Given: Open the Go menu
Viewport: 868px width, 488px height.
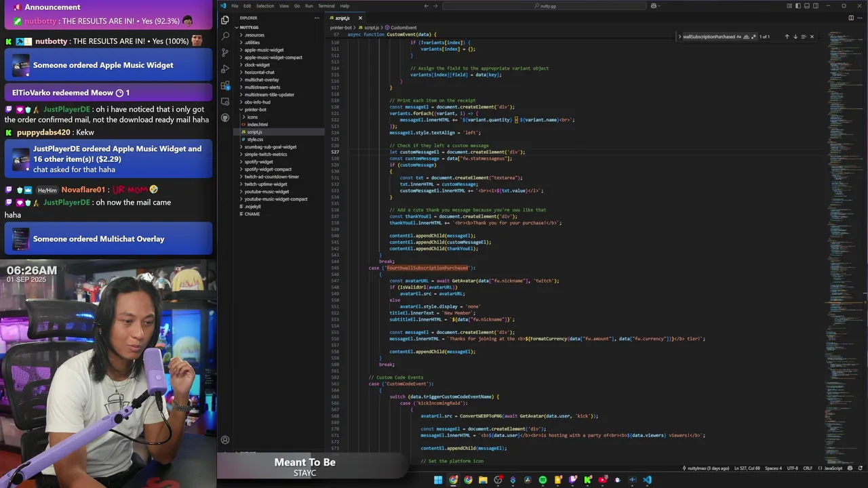Looking at the screenshot, I should click(296, 5).
